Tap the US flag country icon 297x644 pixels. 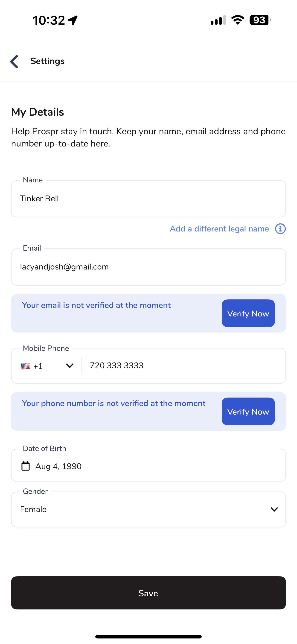(x=26, y=366)
